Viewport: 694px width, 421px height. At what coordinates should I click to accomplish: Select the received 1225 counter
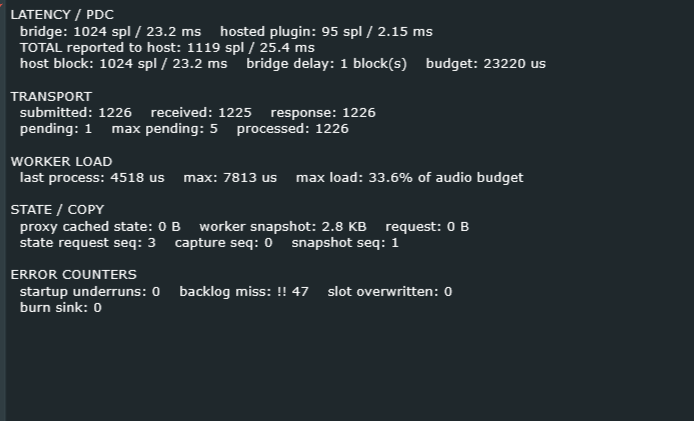(x=201, y=113)
